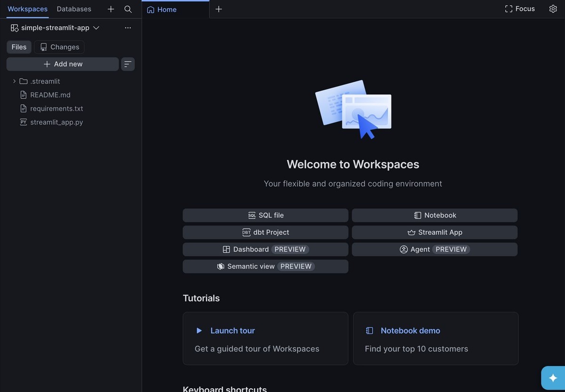Click the README.md file icon
Viewport: 565px width, 392px height.
coord(24,95)
